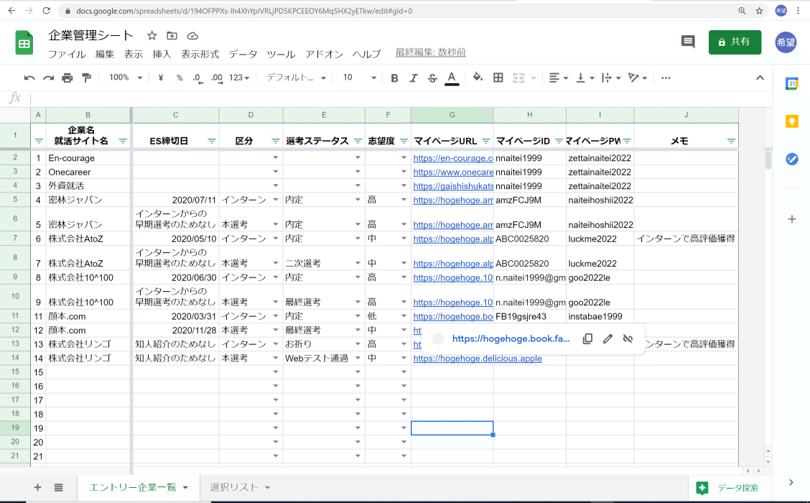Open the 表示 menu
Screen dimensions: 810x503
[x=133, y=54]
